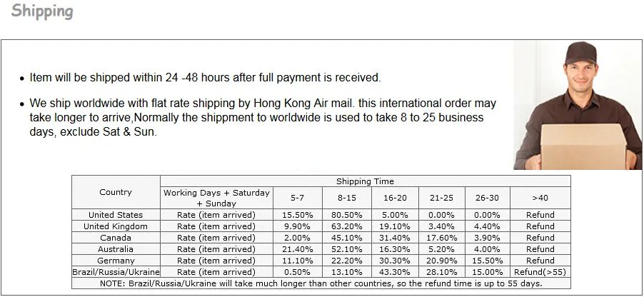The height and width of the screenshot is (297, 644).
Task: Select the Working Days + Saturday header
Action: coord(216,198)
